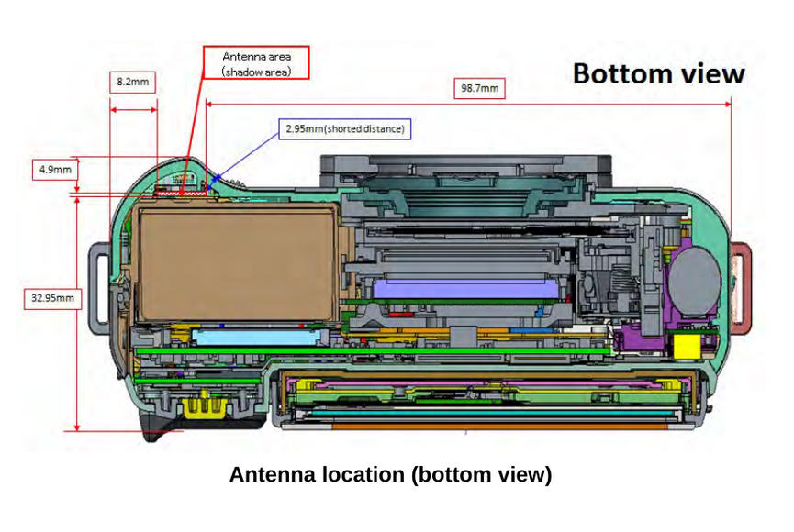This screenshot has width=794, height=532.
Task: Click the "Antenna location (bottom view)" caption
Action: (x=390, y=475)
